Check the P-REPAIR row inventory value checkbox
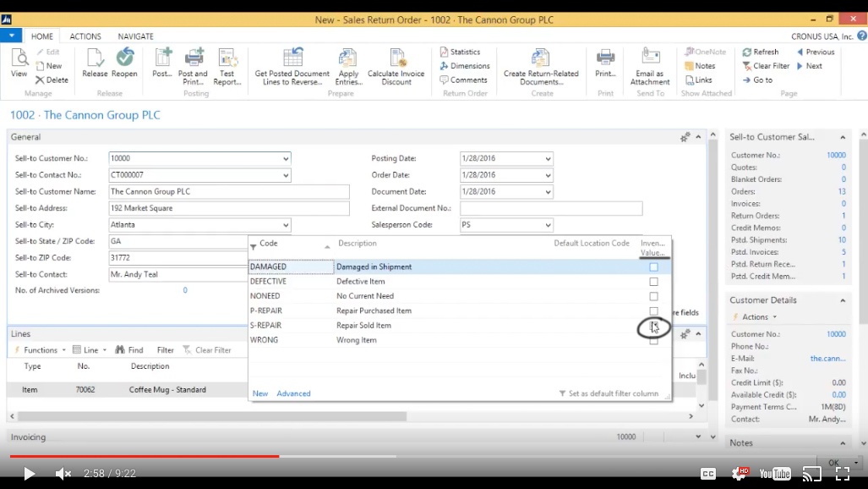 pos(654,311)
